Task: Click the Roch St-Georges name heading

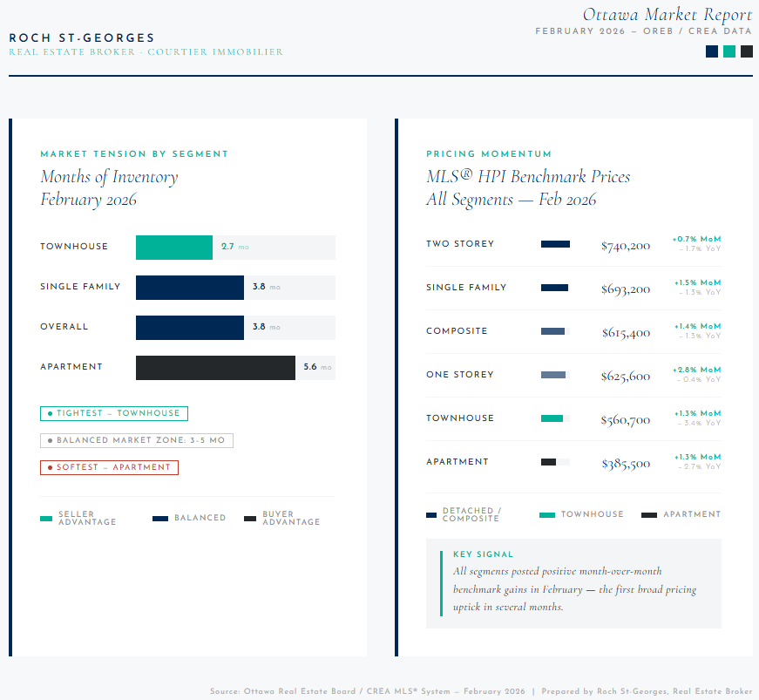Action: (x=82, y=38)
